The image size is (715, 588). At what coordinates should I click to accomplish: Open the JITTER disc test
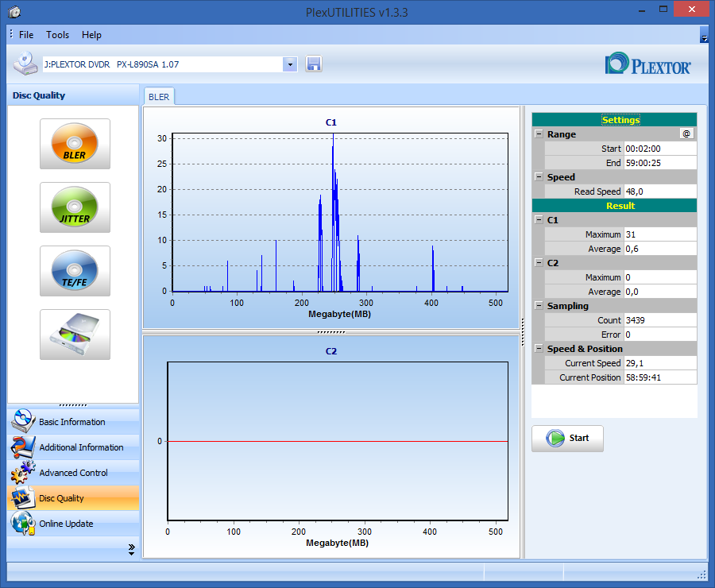click(75, 207)
